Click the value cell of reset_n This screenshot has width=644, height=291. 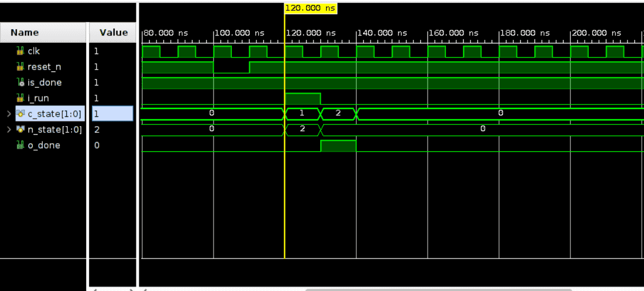(113, 67)
